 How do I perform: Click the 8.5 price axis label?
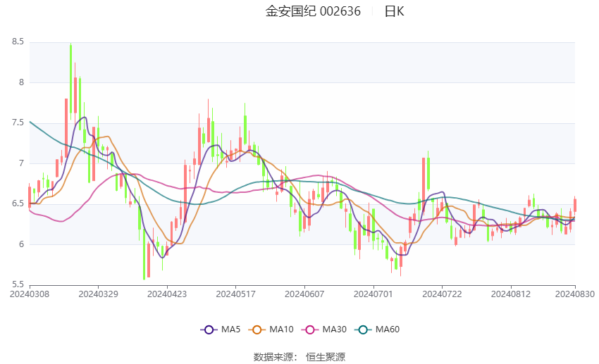point(18,42)
